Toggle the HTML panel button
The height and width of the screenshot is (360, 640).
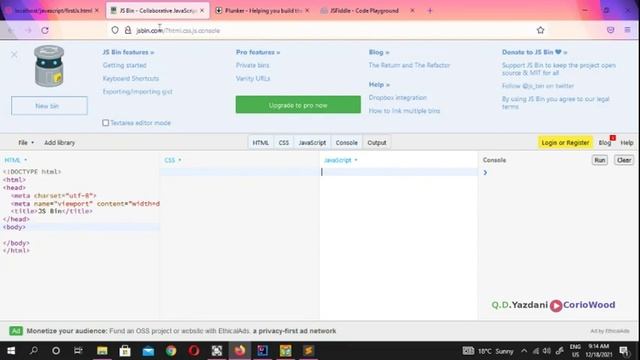(260, 142)
